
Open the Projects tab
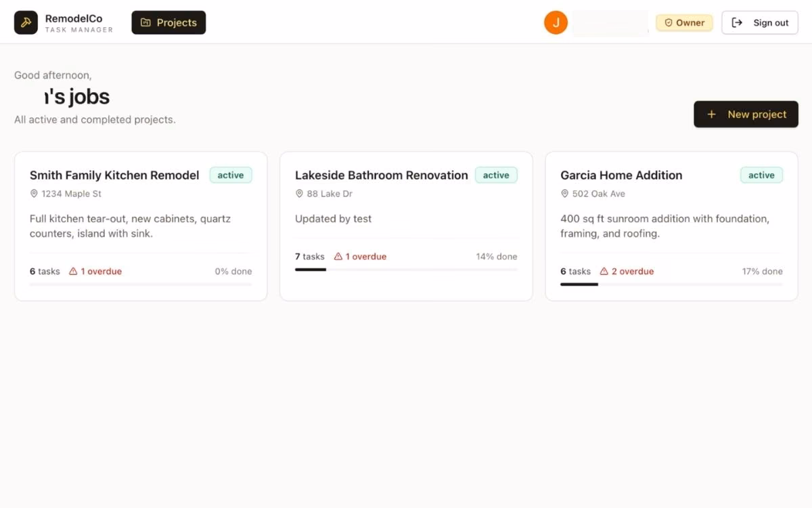point(168,22)
